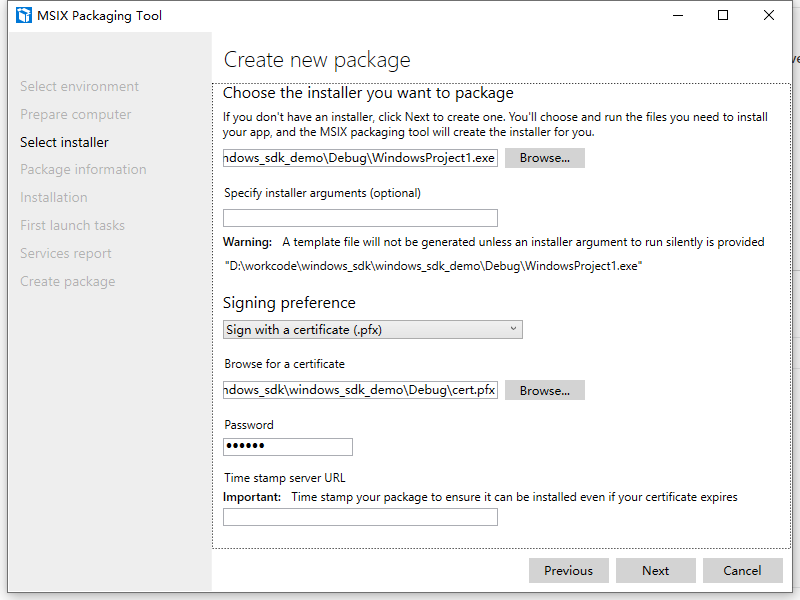
Task: Focus the installer arguments text box
Action: [360, 218]
